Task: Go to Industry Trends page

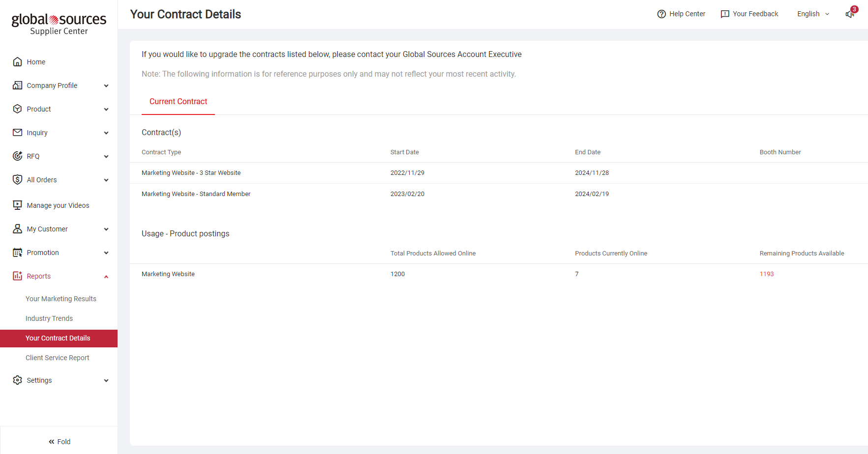Action: tap(49, 318)
